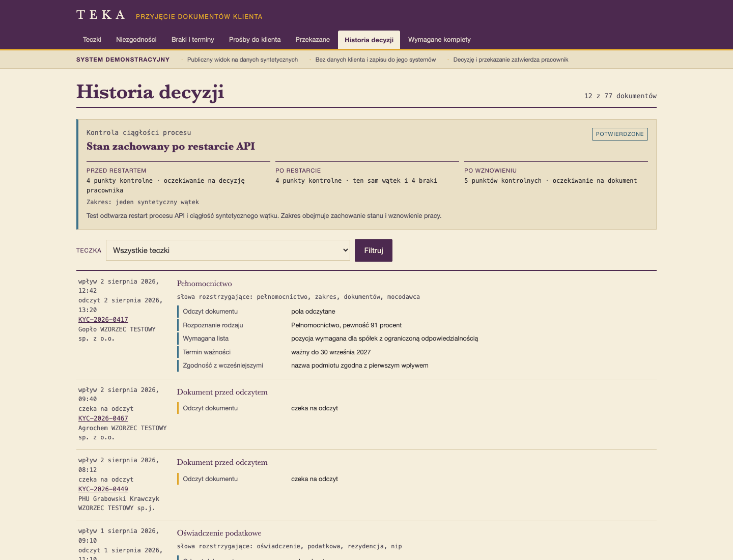Screen dimensions: 733x560
Task: Click the '12 z 77 dokumentów' counter
Action: (x=621, y=96)
